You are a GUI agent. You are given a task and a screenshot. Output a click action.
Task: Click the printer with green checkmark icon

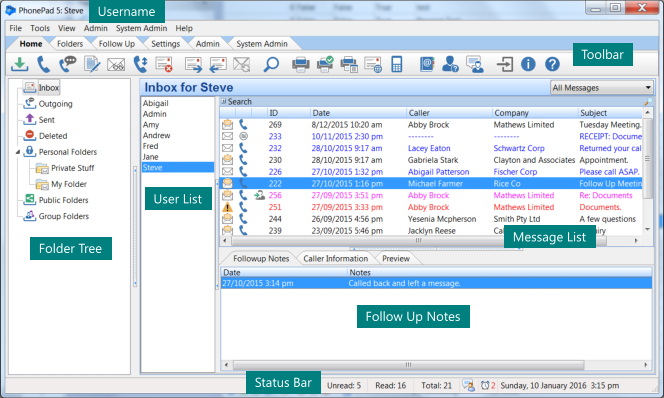tap(325, 64)
